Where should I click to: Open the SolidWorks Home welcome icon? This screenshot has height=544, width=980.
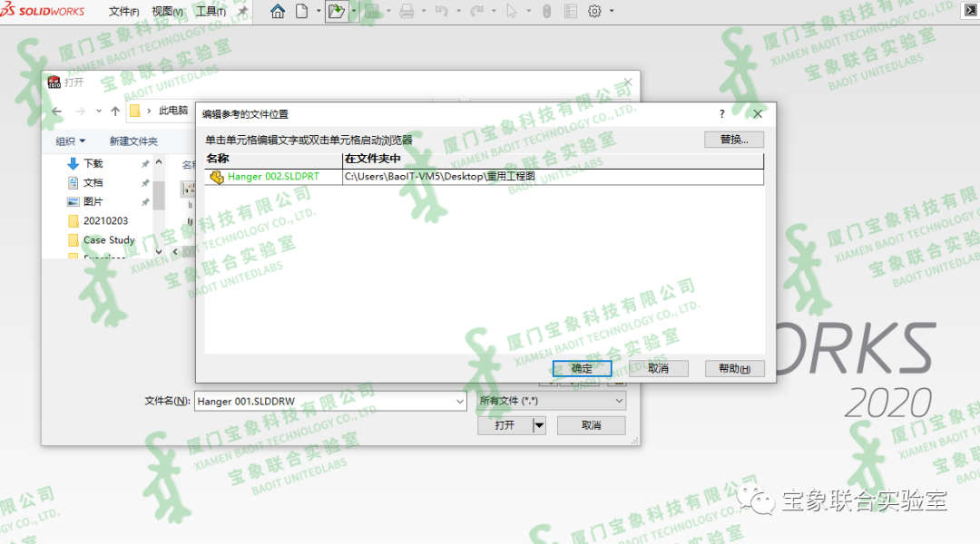(x=278, y=11)
